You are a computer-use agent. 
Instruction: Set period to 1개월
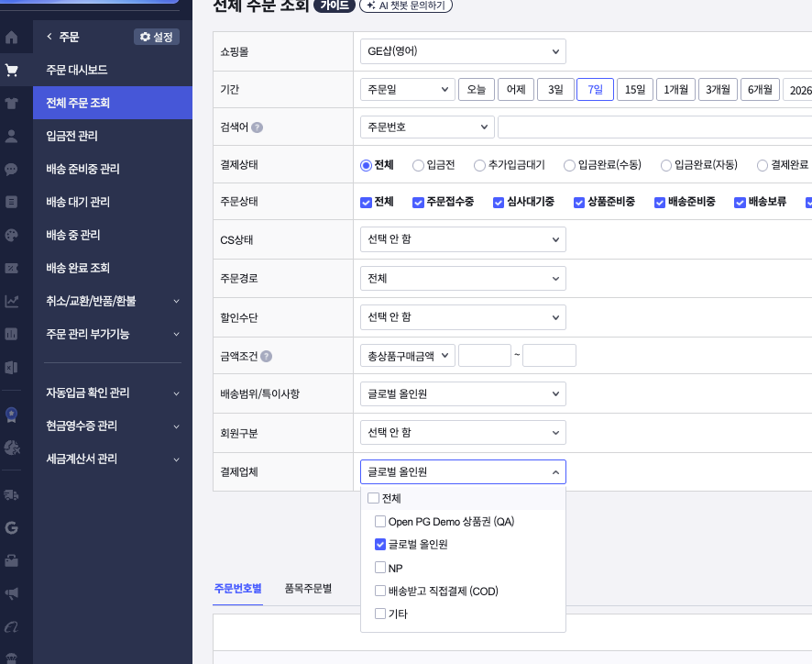click(675, 89)
